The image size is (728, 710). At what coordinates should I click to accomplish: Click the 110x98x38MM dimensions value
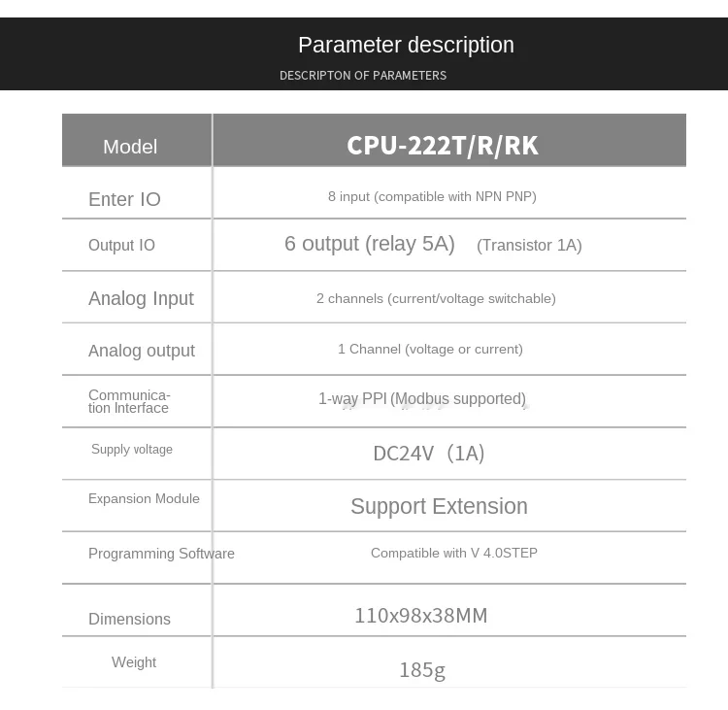(x=421, y=616)
